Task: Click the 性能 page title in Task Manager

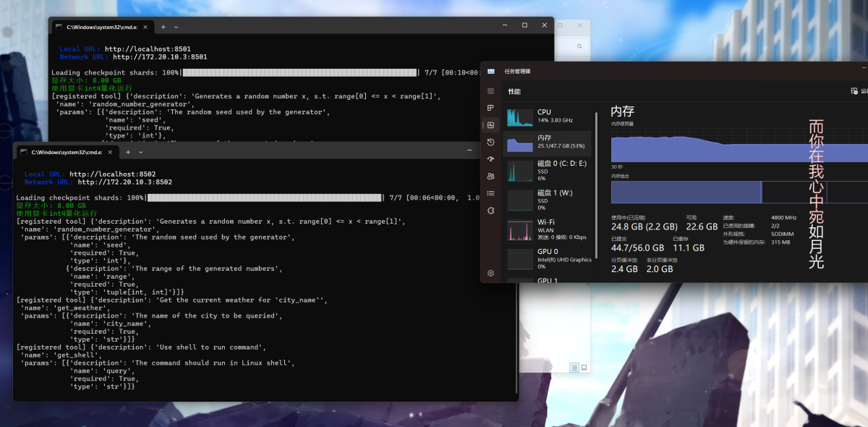Action: point(514,91)
